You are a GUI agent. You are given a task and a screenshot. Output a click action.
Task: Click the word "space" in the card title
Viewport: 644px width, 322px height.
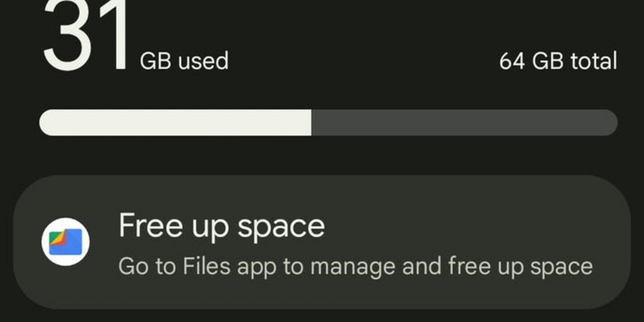pyautogui.click(x=280, y=227)
